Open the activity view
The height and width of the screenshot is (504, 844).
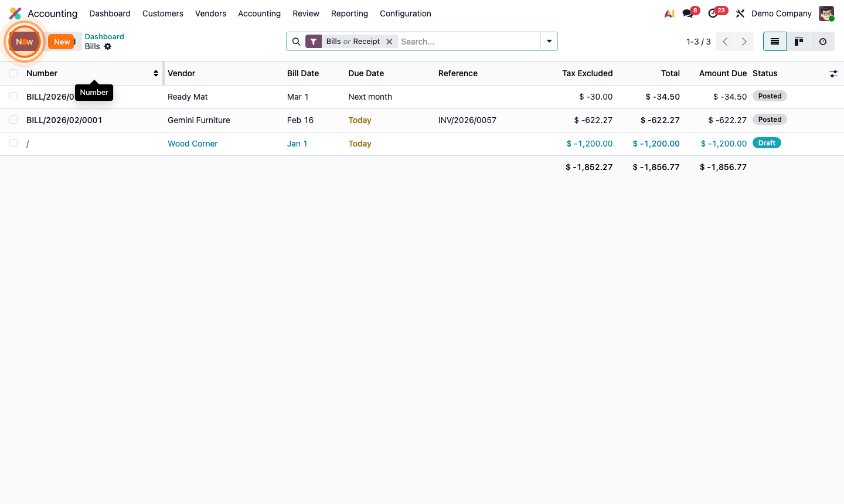coord(823,41)
